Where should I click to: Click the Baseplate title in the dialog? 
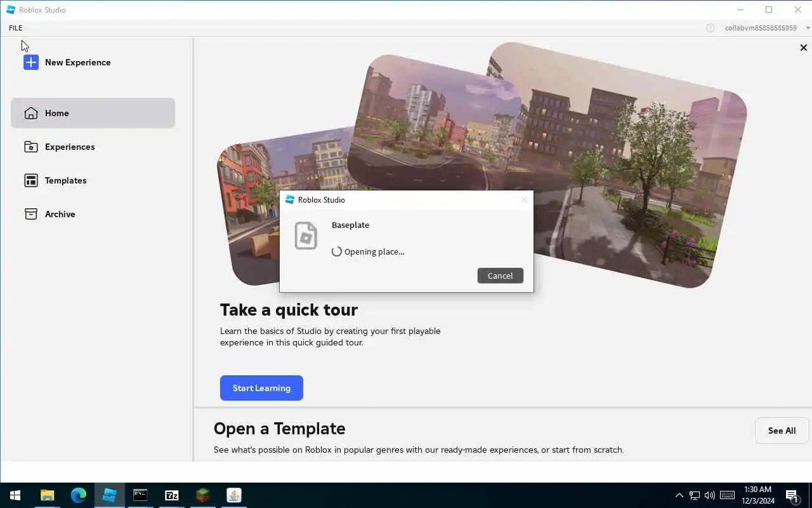point(350,225)
